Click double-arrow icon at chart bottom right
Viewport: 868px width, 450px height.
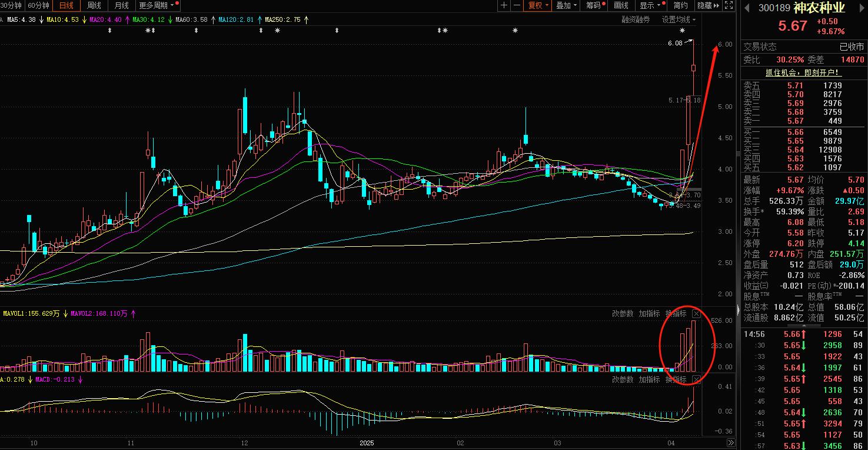[730, 442]
